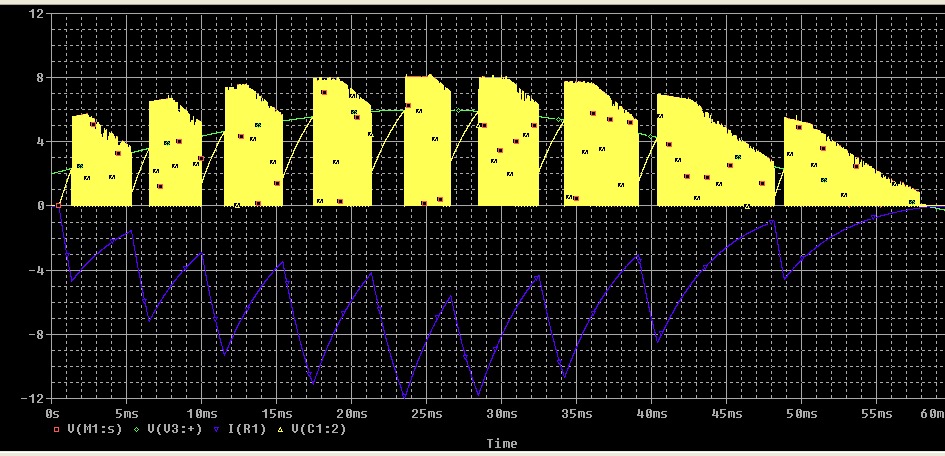945x456 pixels.
Task: Click the blue trace's lowest dip near 24ms
Action: 404,397
